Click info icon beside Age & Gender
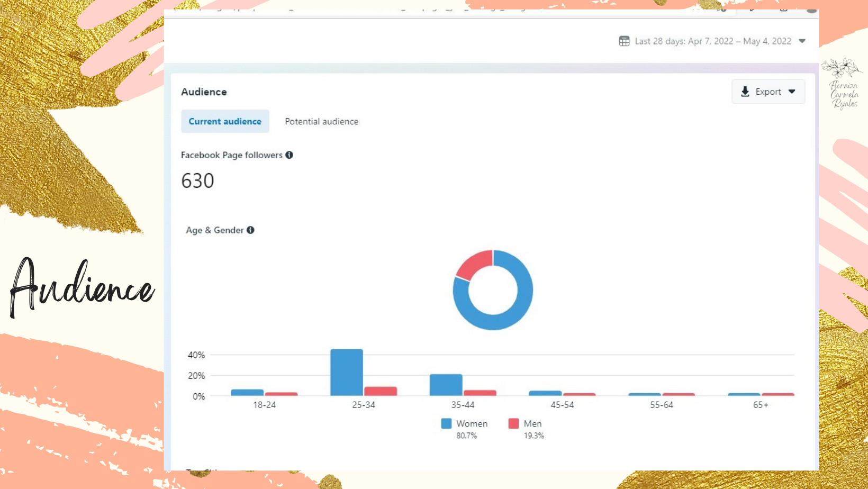This screenshot has height=489, width=868. (x=250, y=230)
